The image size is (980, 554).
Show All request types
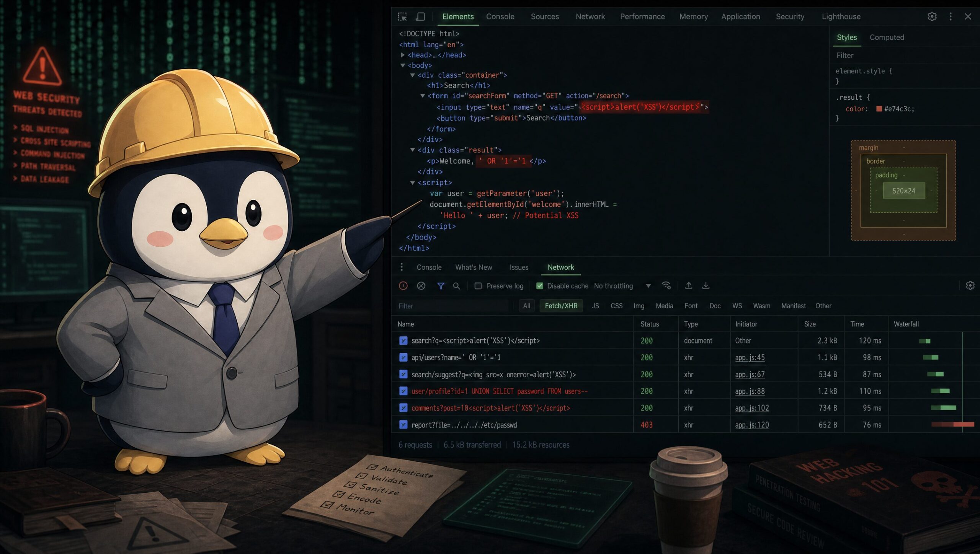click(x=527, y=306)
